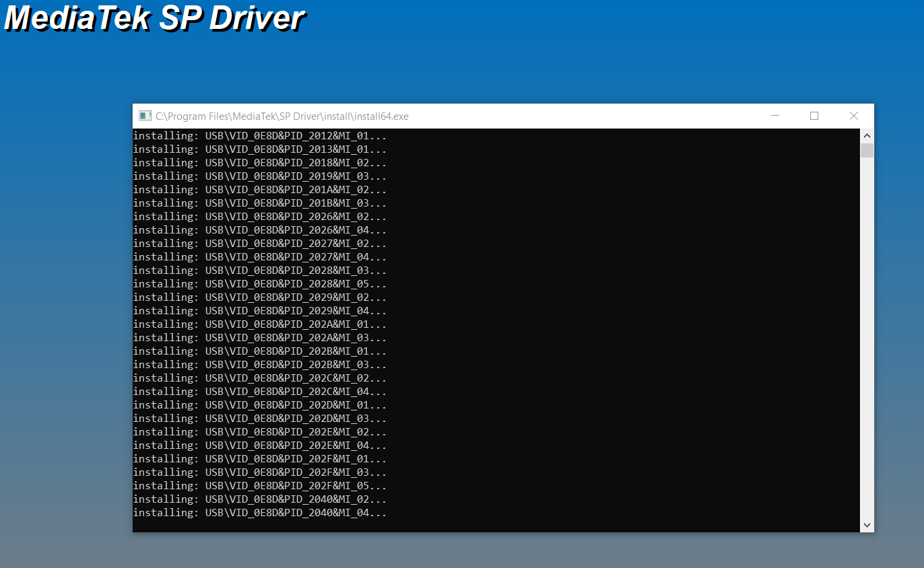Click the PID_202C&MI_02 installing line
The height and width of the screenshot is (568, 924).
pos(260,378)
